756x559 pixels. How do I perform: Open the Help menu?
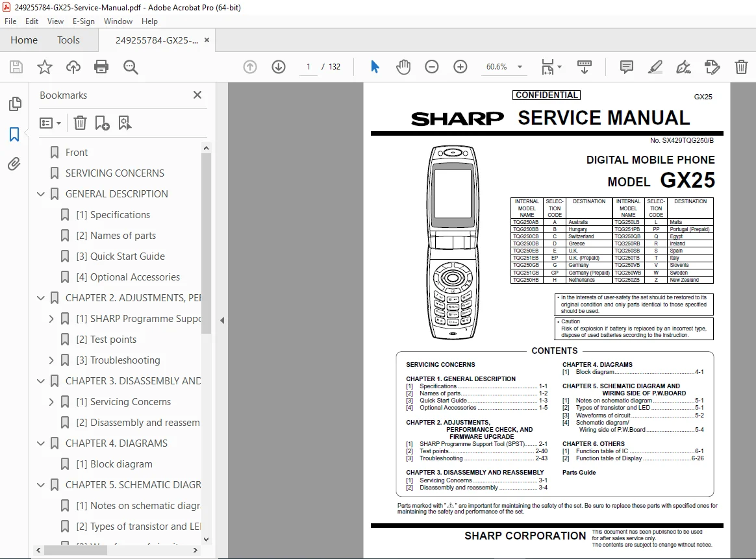149,21
